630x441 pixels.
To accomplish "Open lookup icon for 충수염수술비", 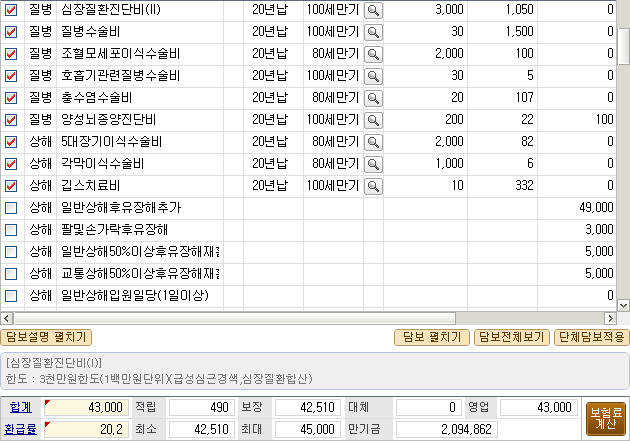I will (373, 98).
